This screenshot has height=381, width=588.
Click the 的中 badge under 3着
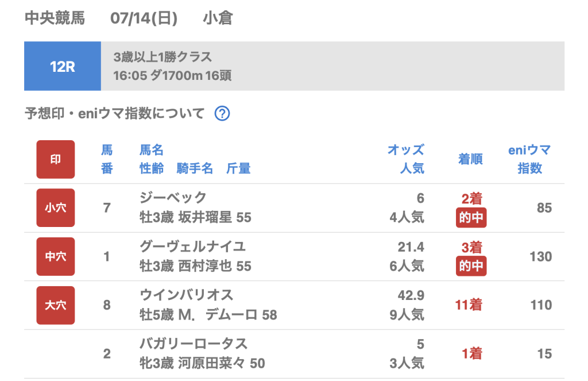471,267
